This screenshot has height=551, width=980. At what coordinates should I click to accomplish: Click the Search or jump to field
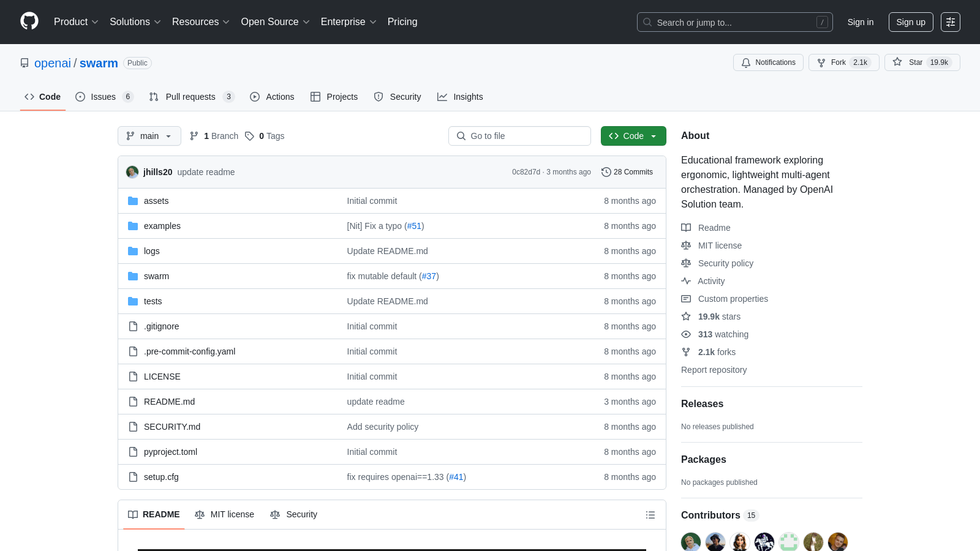coord(735,22)
